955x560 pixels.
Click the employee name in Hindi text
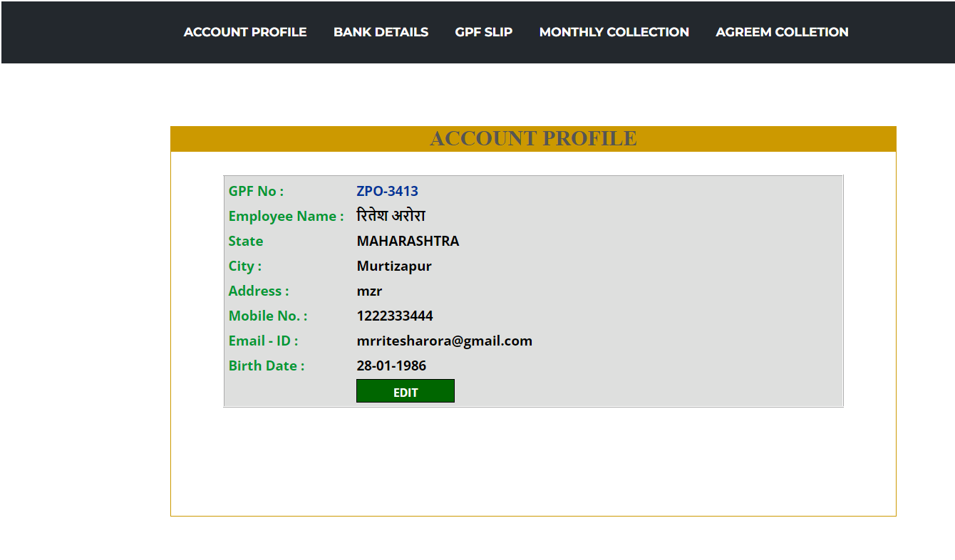click(x=391, y=216)
